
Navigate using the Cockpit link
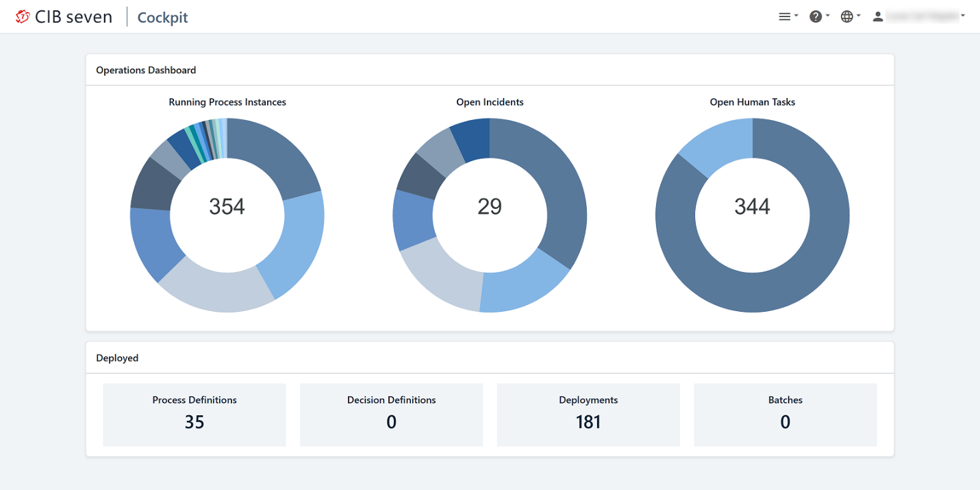(x=162, y=16)
